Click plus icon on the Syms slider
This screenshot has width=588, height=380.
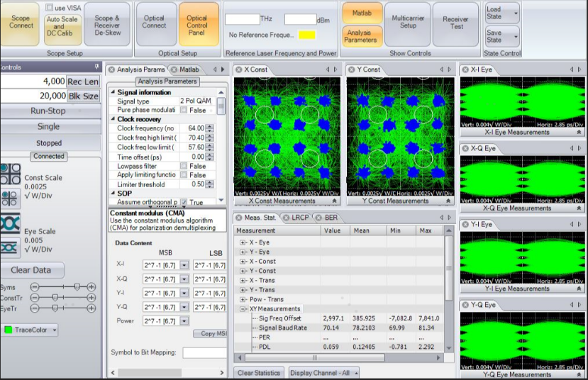(x=91, y=286)
